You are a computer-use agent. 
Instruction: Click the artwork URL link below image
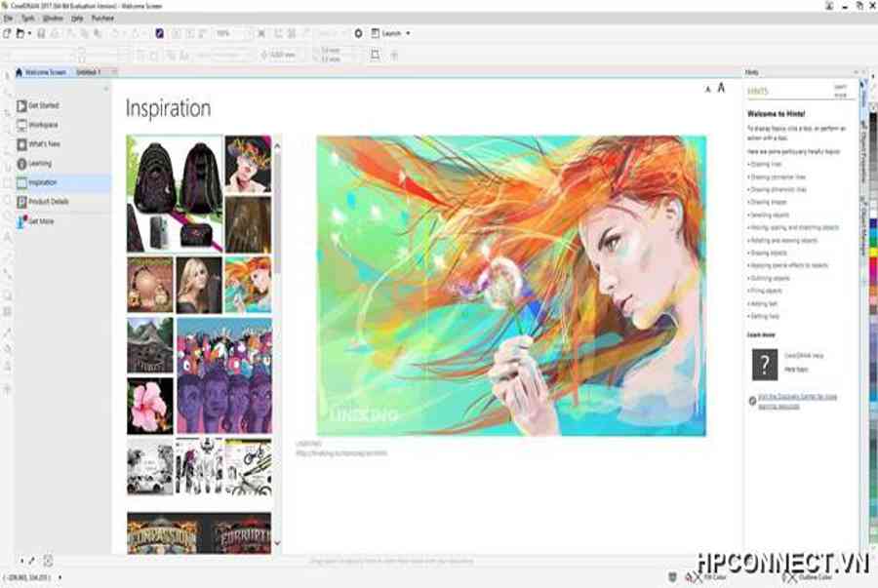341,452
